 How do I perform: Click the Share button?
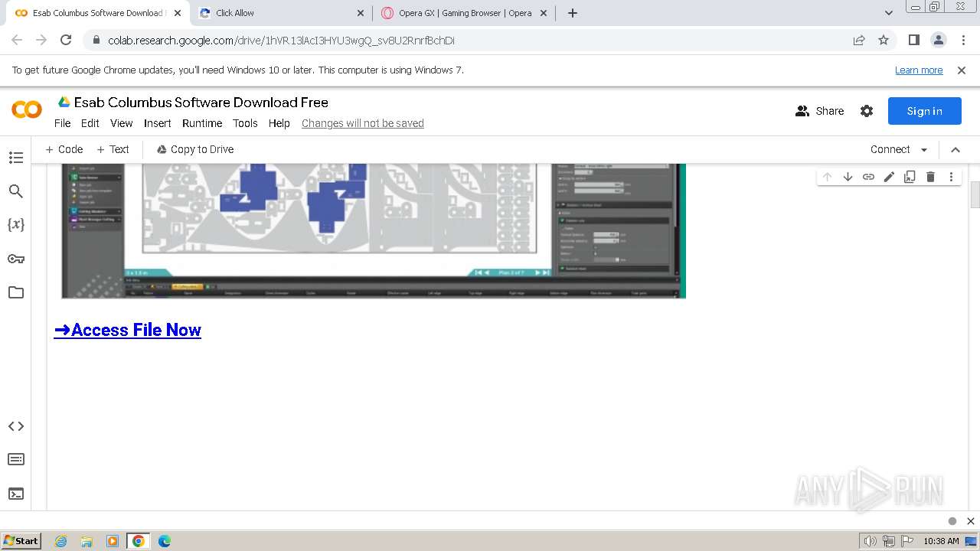(819, 111)
